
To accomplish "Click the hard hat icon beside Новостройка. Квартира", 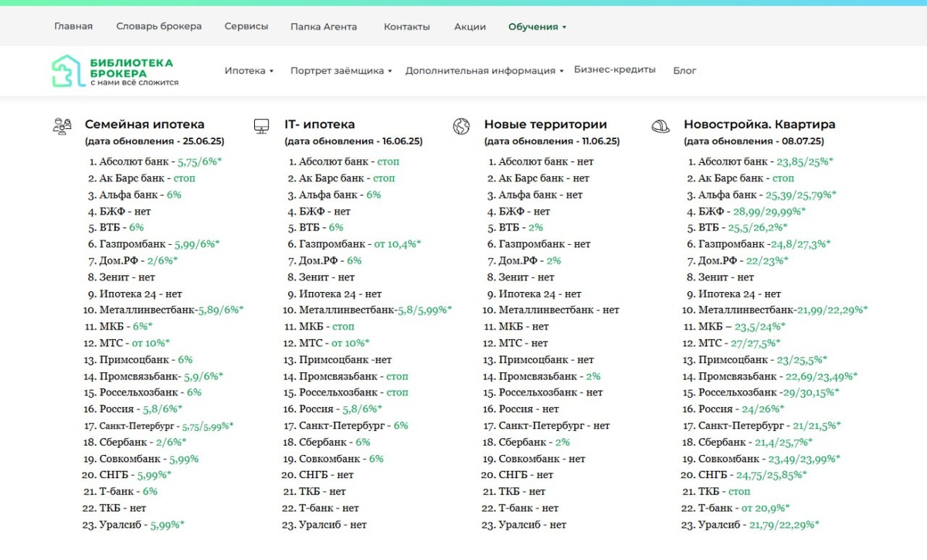I will tap(660, 126).
